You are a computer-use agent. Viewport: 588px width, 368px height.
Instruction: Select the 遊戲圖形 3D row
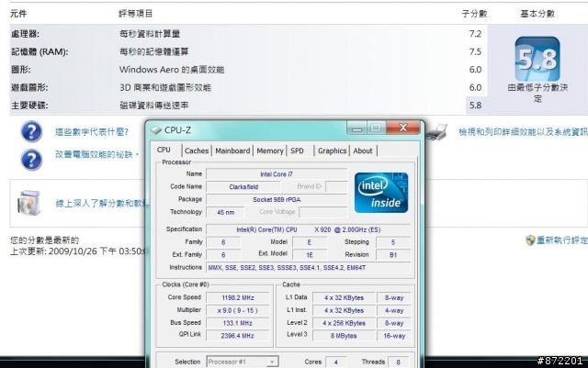[x=248, y=88]
